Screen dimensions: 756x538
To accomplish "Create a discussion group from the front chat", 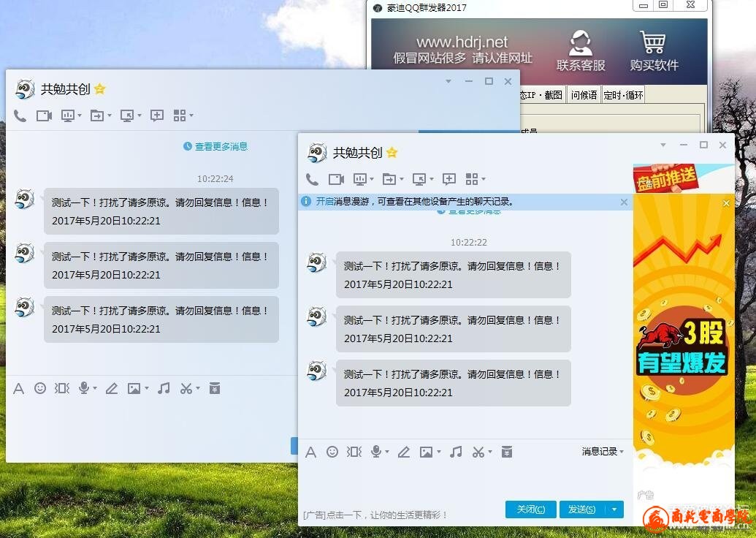I will 449,180.
